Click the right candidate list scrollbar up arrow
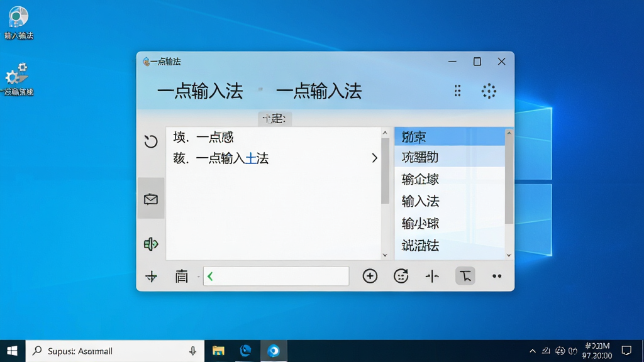 [509, 133]
